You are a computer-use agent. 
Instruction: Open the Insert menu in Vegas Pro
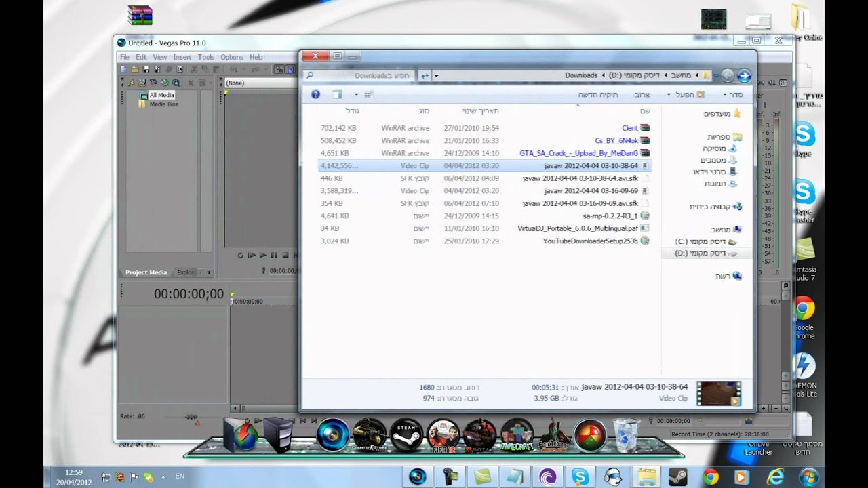182,57
